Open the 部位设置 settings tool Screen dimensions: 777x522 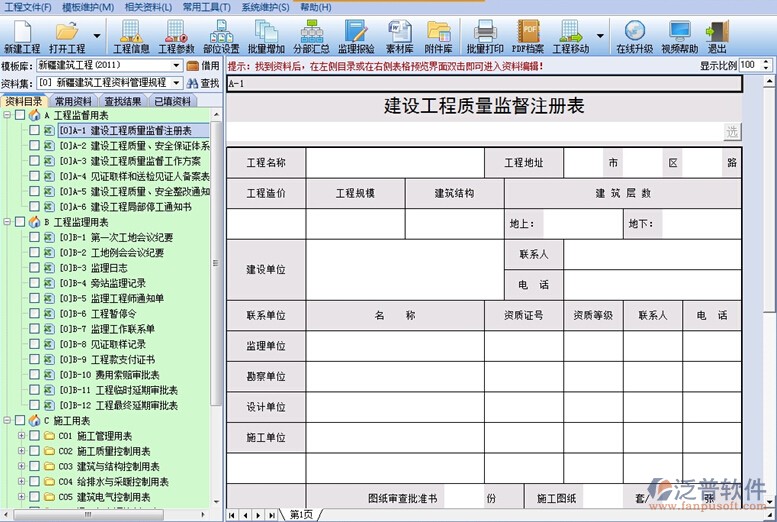[220, 36]
